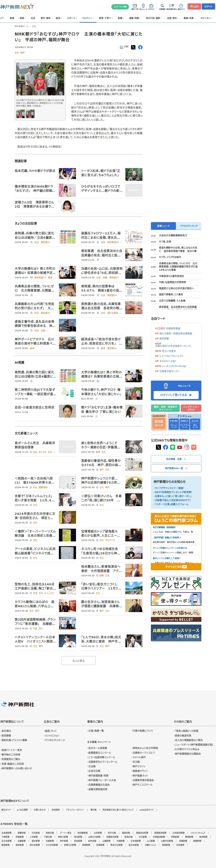
Task: Click the 神戸新聞NEXT logo
Action: (x=17, y=7)
